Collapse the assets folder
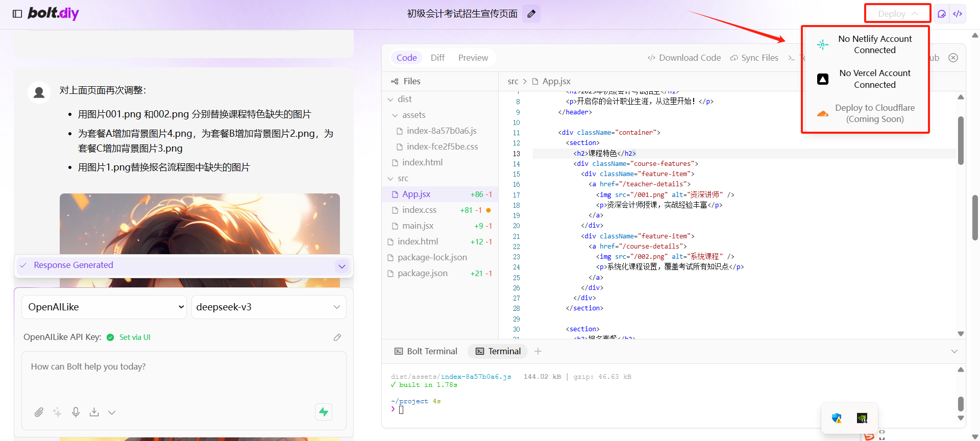The width and height of the screenshot is (980, 441). pos(408,115)
